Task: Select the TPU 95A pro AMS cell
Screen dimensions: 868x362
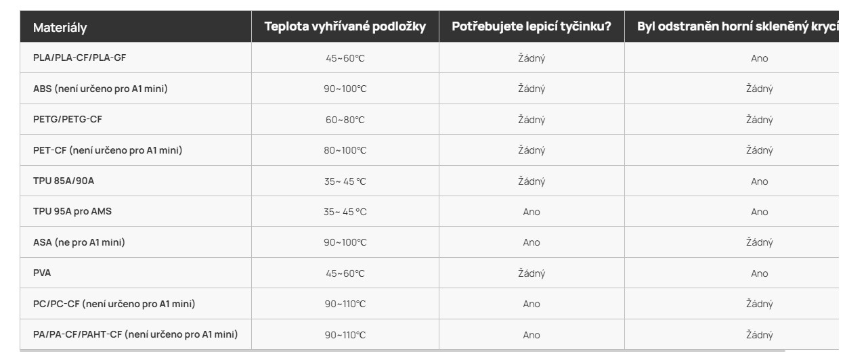Action: [x=72, y=211]
